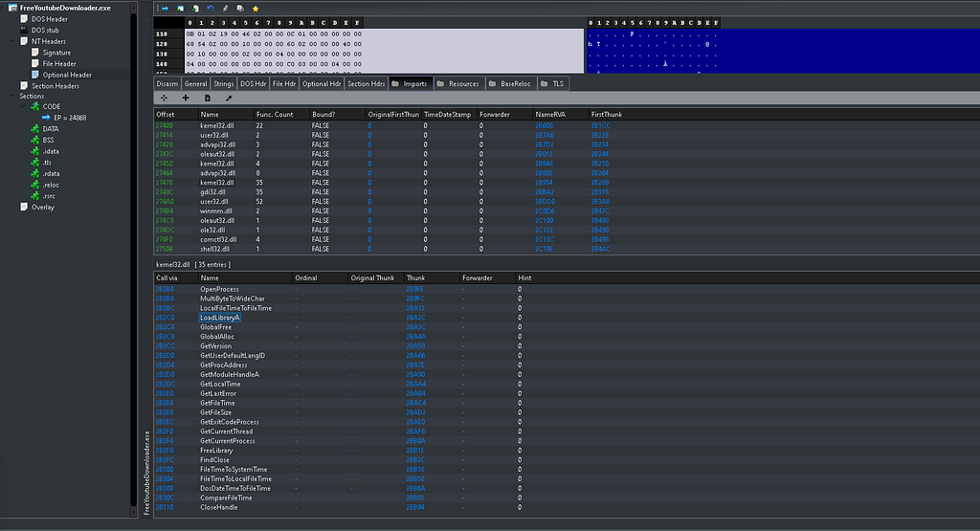Click the .idata section puzzle icon

[x=35, y=152]
